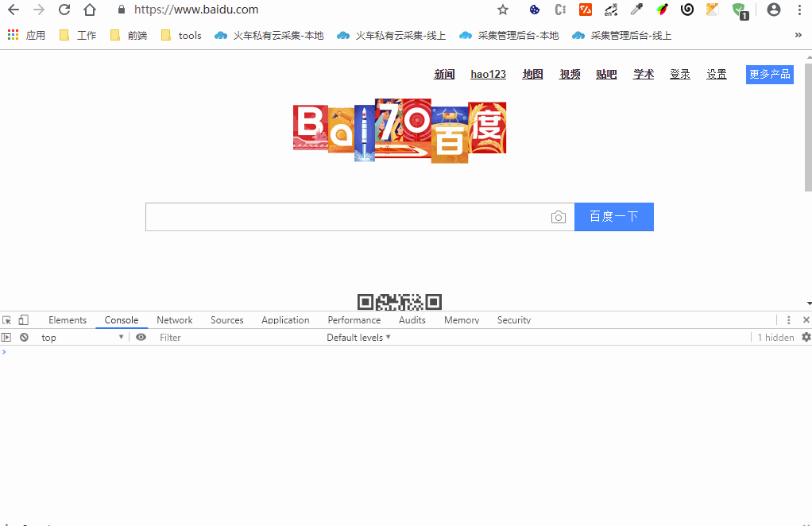Image resolution: width=812 pixels, height=526 pixels.
Task: Switch to the Application tab
Action: [x=285, y=320]
